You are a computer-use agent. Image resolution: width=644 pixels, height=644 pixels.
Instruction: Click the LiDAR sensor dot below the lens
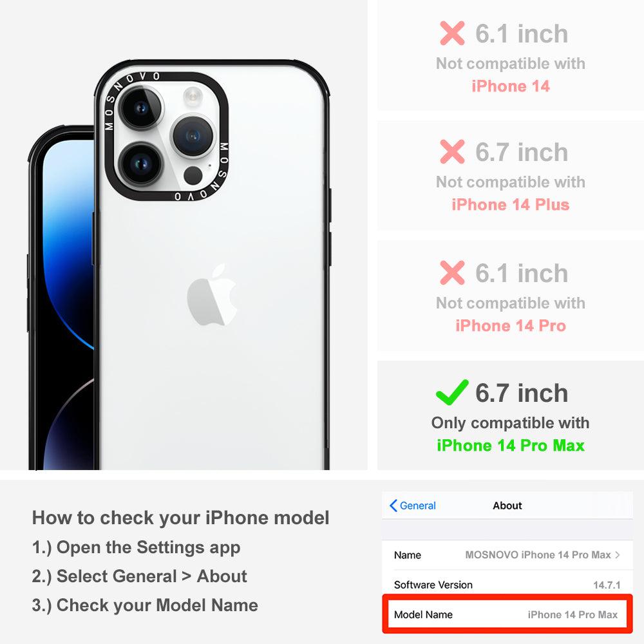click(x=193, y=176)
